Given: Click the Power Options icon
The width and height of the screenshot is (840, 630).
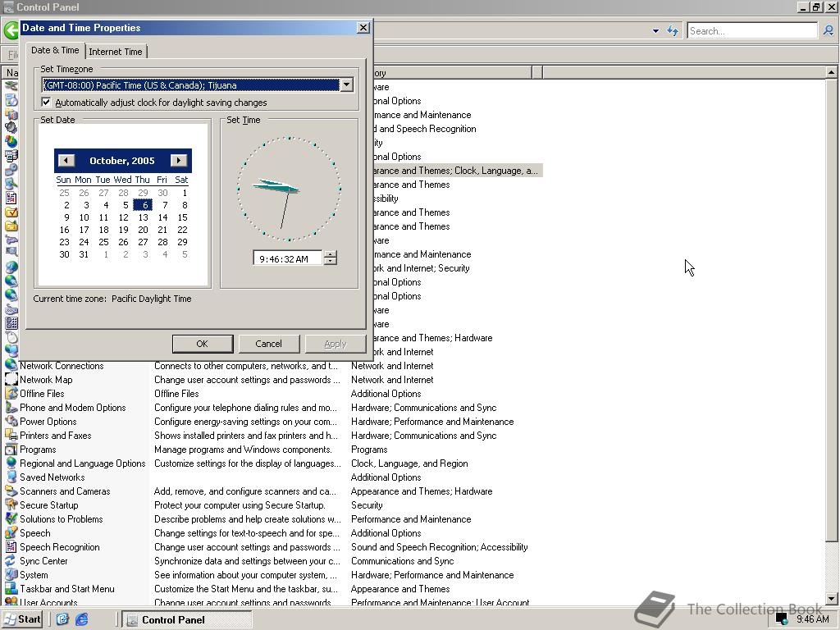Looking at the screenshot, I should pyautogui.click(x=11, y=422).
